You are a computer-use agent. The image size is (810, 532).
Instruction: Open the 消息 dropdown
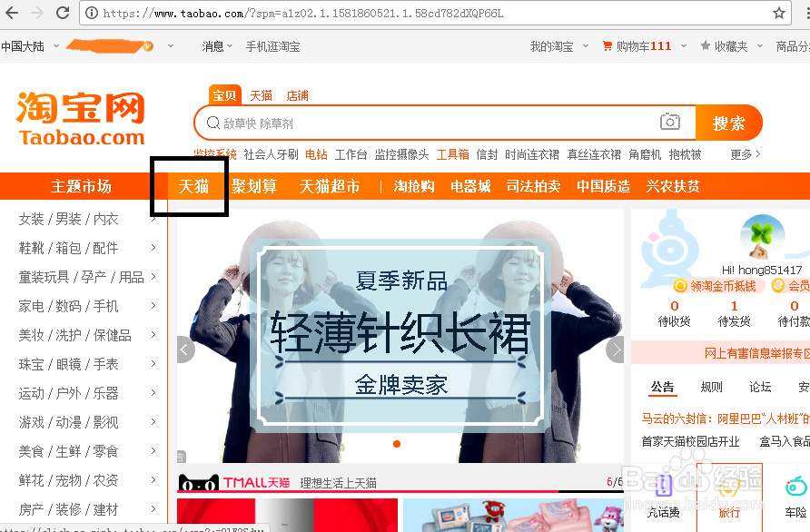coord(217,46)
